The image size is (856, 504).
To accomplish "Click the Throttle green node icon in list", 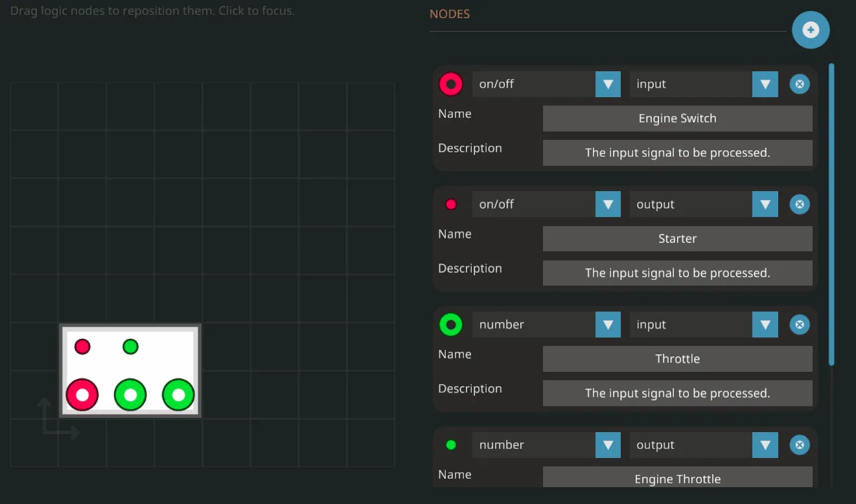I will [450, 325].
